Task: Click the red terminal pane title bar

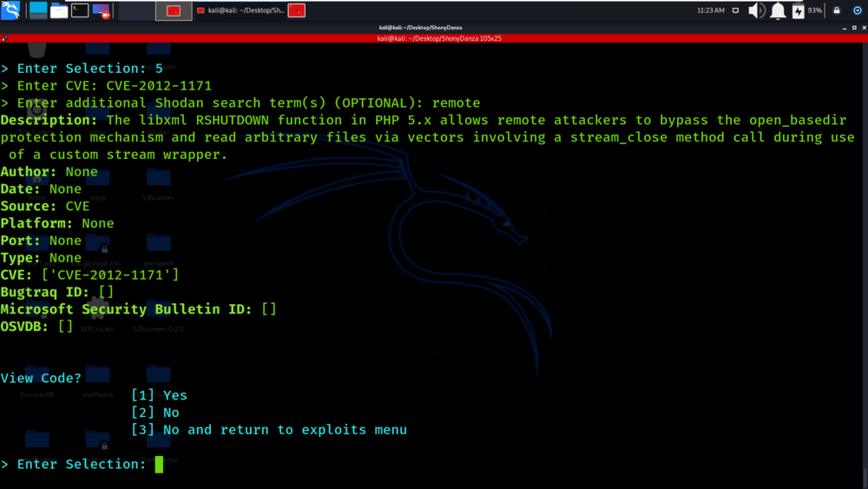Action: point(434,38)
